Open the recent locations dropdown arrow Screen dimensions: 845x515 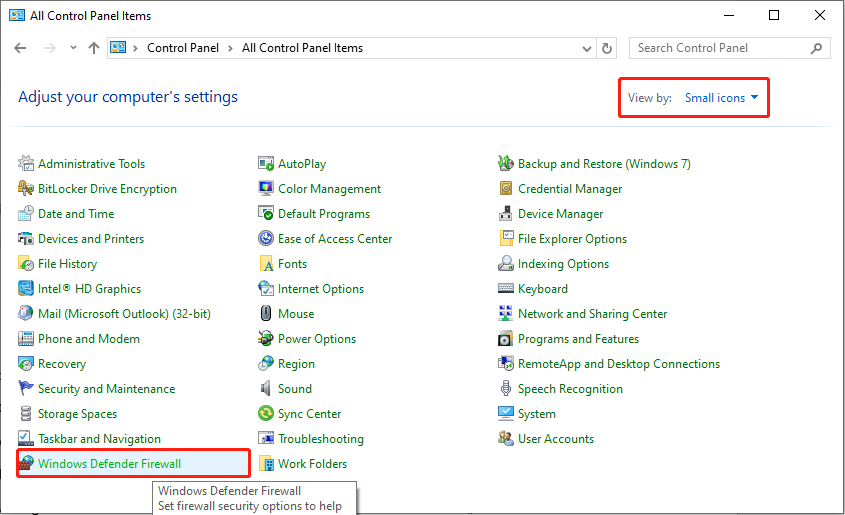pyautogui.click(x=73, y=48)
